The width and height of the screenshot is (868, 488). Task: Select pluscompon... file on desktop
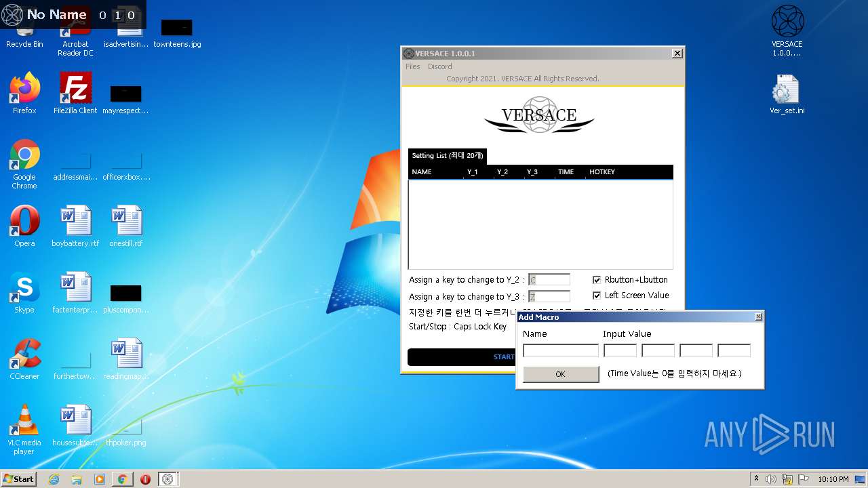126,298
